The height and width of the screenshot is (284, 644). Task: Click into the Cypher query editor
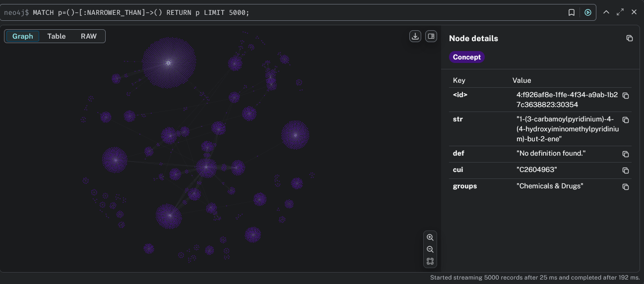[298, 12]
